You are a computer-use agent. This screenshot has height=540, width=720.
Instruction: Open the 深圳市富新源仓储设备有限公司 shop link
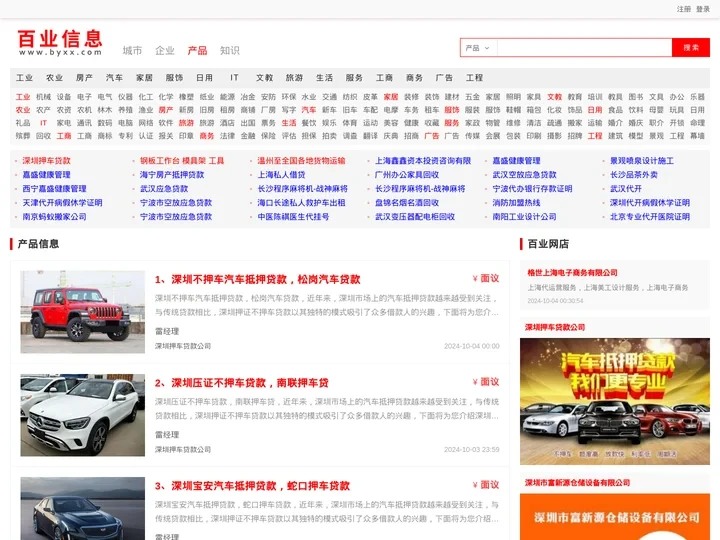[x=577, y=483]
